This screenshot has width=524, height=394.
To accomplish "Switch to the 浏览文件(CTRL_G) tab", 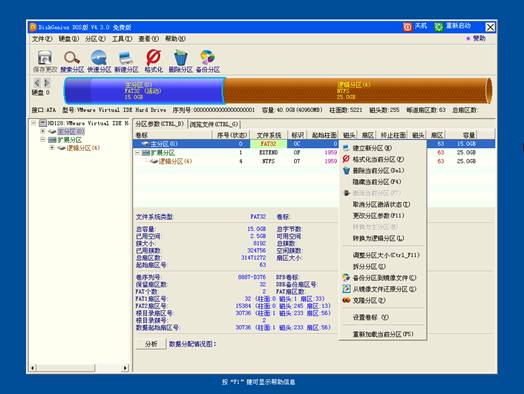I will (x=214, y=124).
